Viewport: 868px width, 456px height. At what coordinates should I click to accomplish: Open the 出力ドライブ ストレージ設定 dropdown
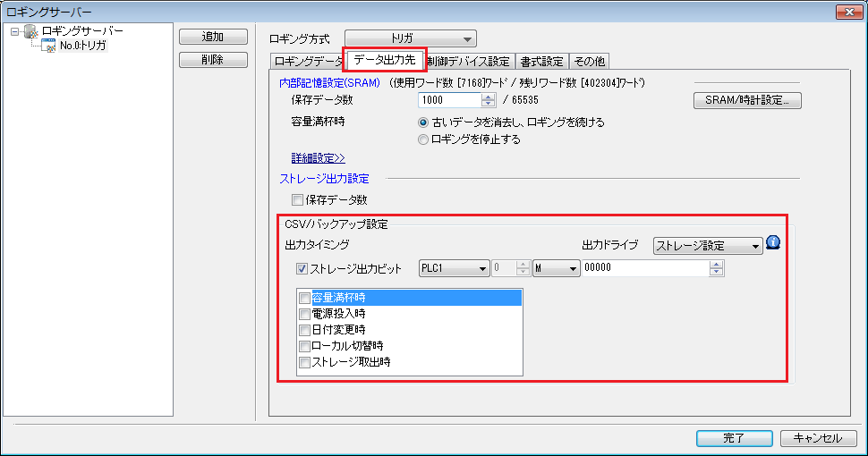707,246
